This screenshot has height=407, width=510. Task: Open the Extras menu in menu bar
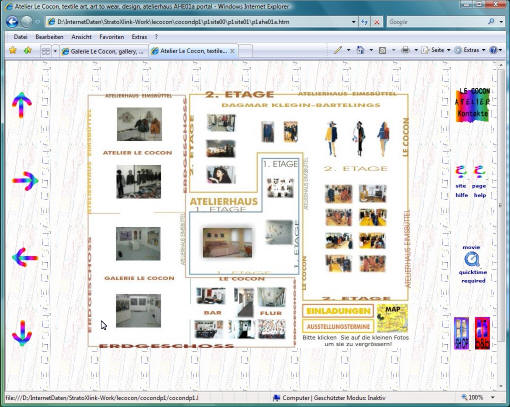139,37
